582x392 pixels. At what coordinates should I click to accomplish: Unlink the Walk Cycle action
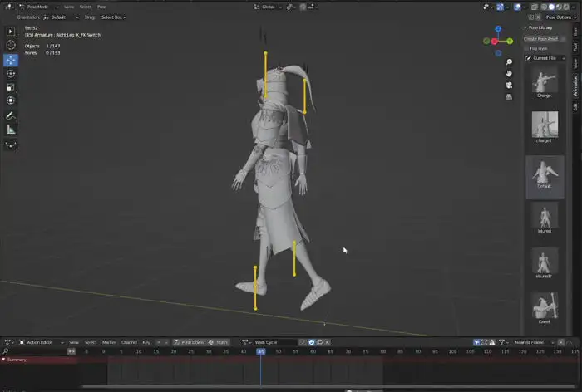(328, 342)
